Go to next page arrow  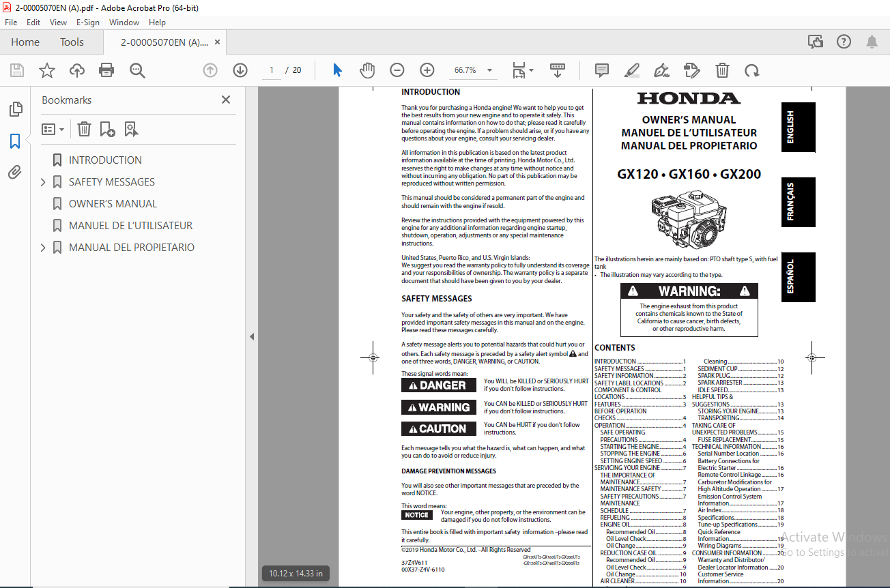[x=240, y=70]
